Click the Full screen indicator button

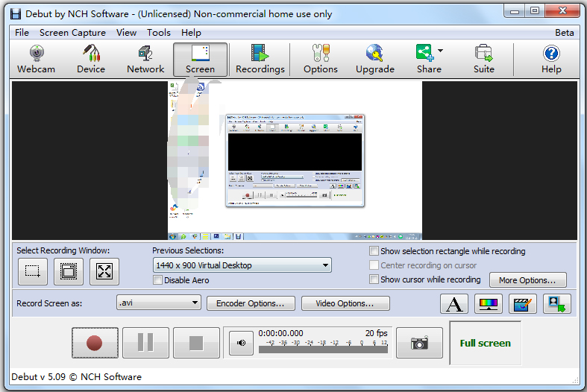click(485, 343)
